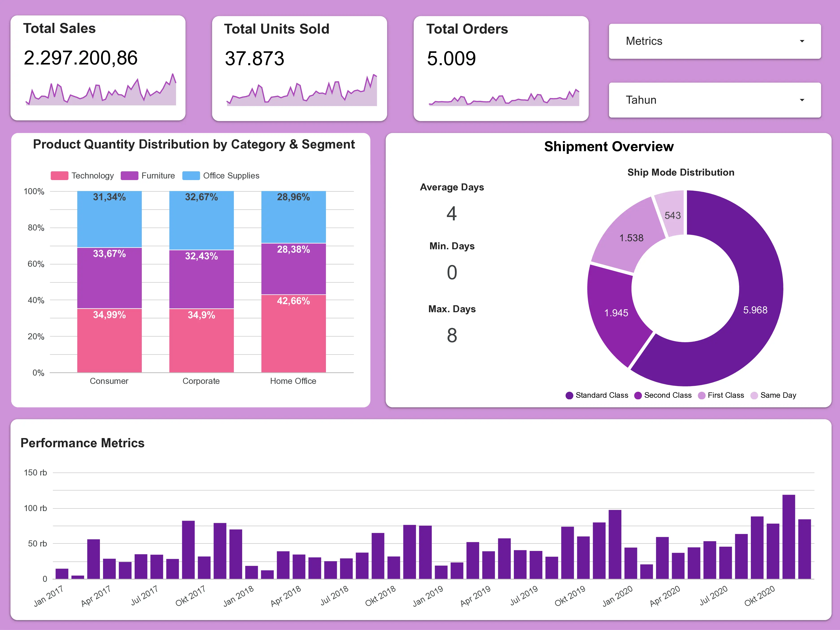Click the Total Orders scorecard value 5.009
Viewport: 840px width, 630px height.
click(x=451, y=58)
